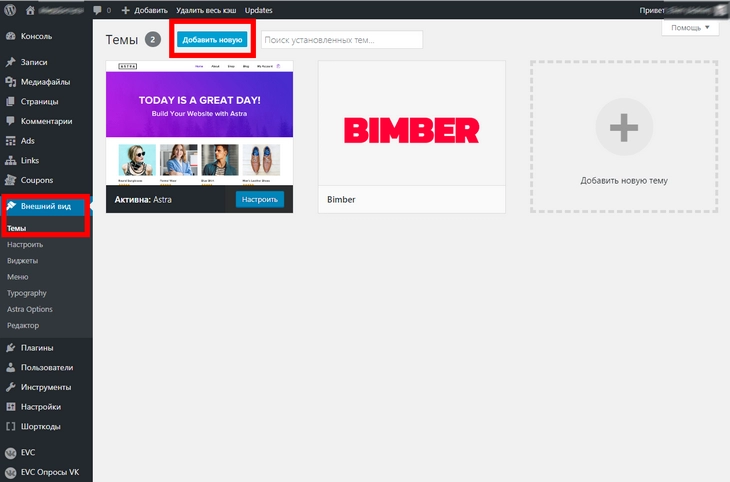
Task: Open the site home icon
Action: [x=30, y=10]
